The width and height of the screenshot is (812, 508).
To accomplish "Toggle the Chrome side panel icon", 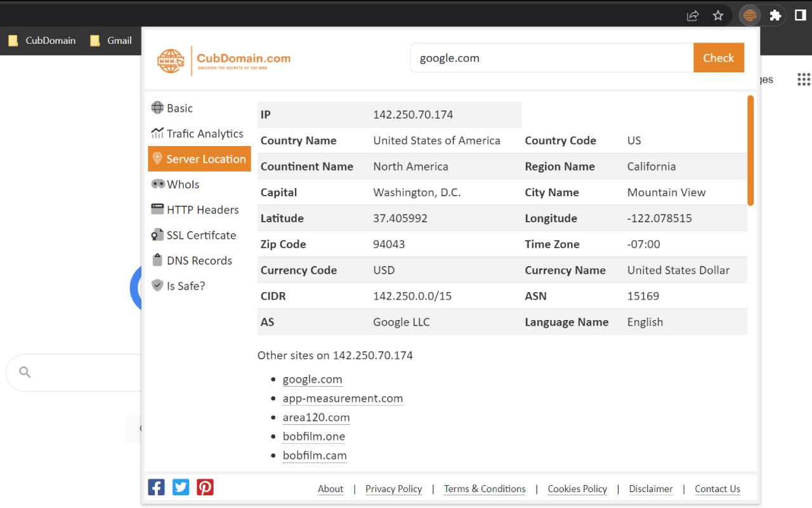I will 801,16.
